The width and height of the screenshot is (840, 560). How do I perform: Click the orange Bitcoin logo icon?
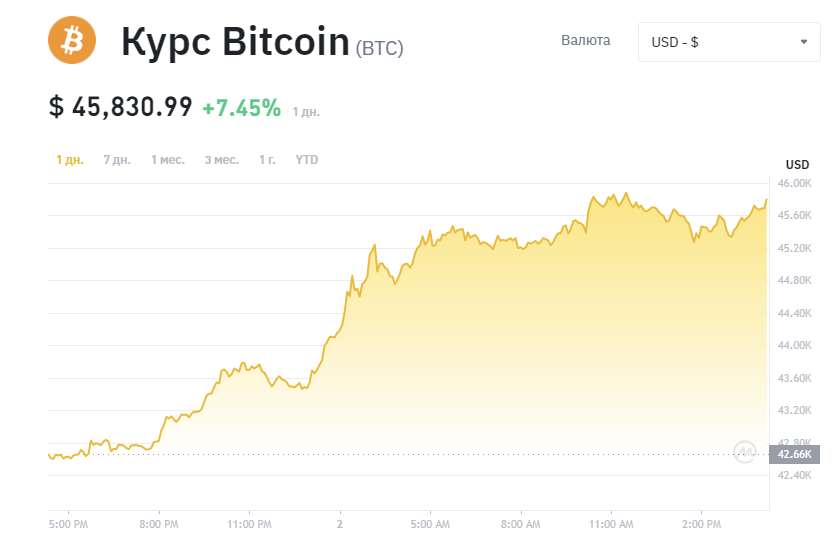72,40
